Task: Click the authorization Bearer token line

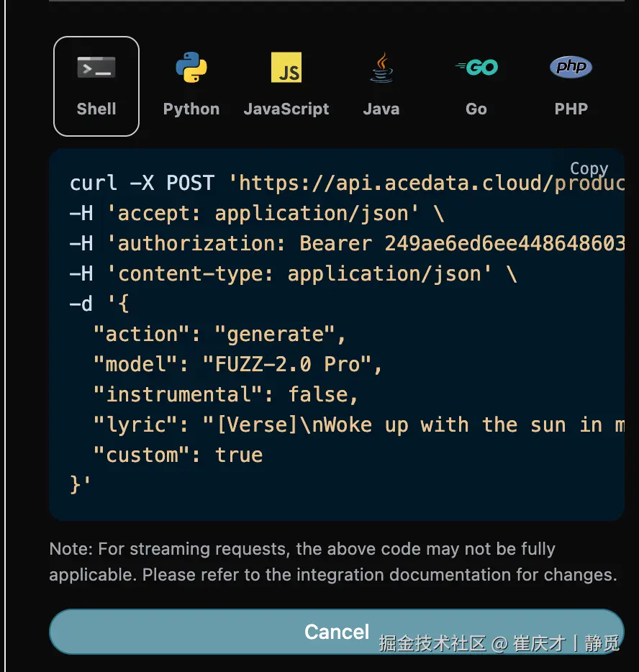Action: (x=346, y=243)
